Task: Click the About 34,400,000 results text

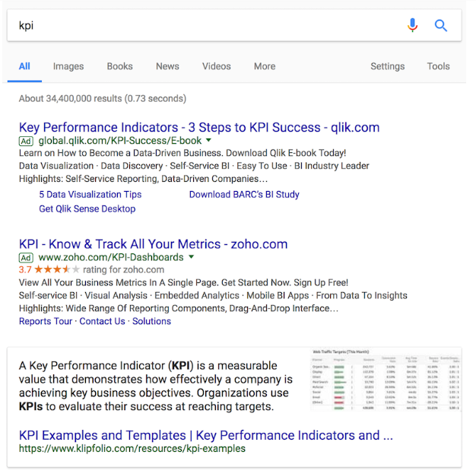Action: coord(103,98)
